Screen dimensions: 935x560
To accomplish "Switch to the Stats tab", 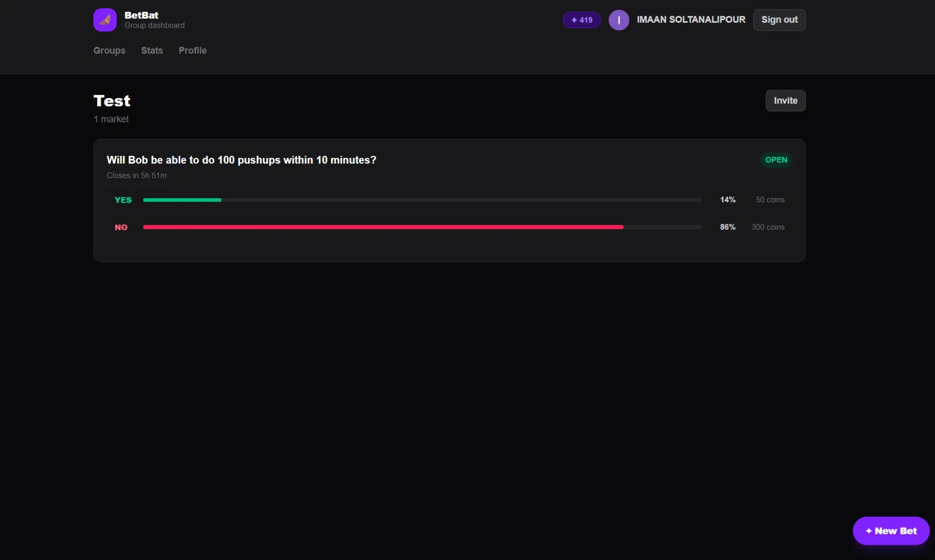I will 152,51.
